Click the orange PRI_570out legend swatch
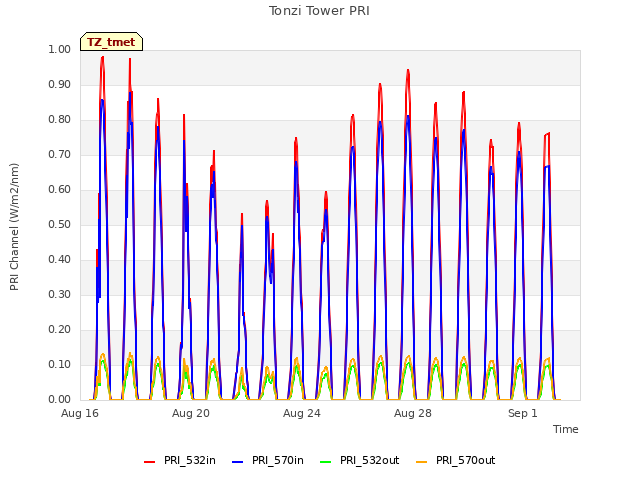The image size is (640, 480). coord(422,462)
